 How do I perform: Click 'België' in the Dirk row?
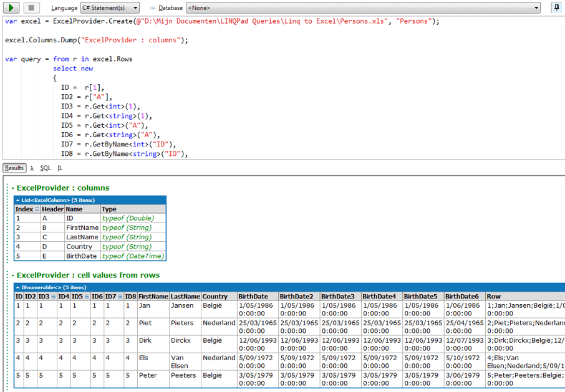click(x=219, y=345)
